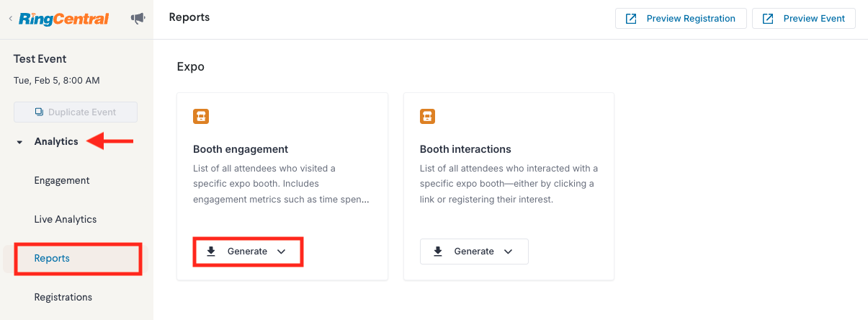Viewport: 868px width, 320px height.
Task: Click the megaphone announcements icon
Action: [138, 19]
